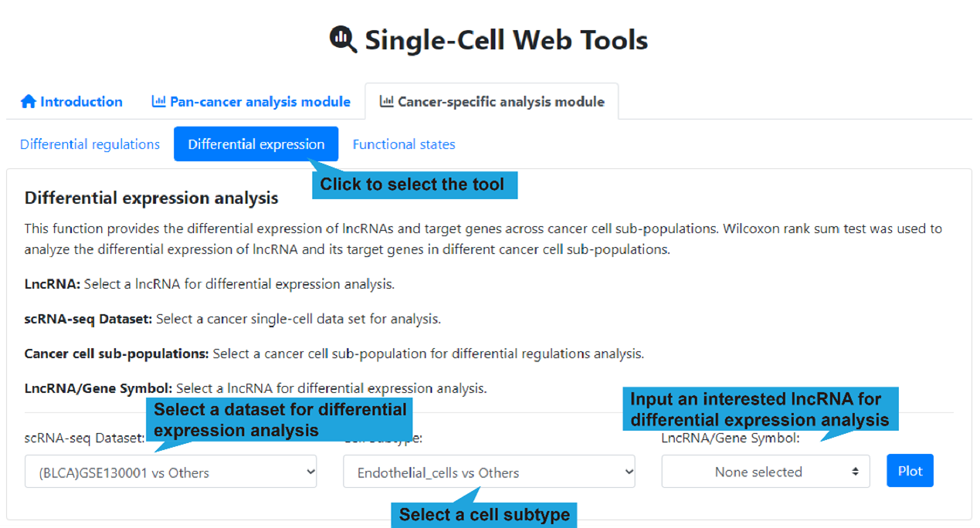Image resolution: width=980 pixels, height=528 pixels.
Task: Click the chevron arrow of the Cell subtype select
Action: (x=628, y=471)
